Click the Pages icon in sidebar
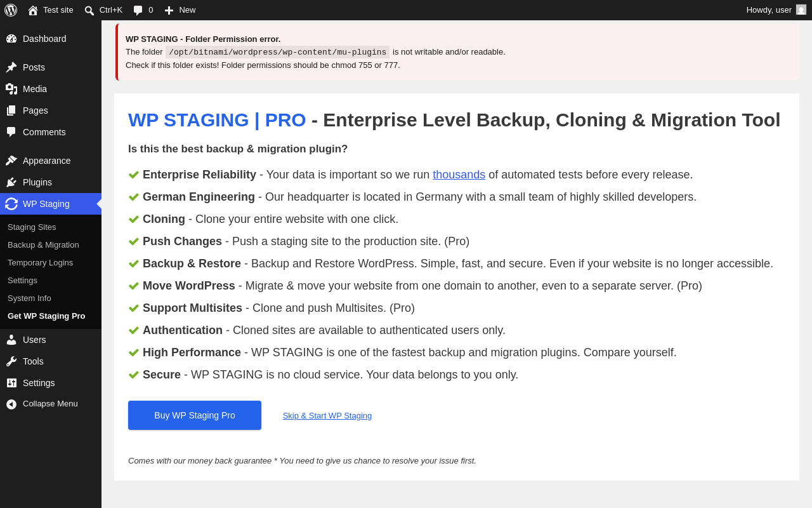The height and width of the screenshot is (508, 812). (x=11, y=110)
